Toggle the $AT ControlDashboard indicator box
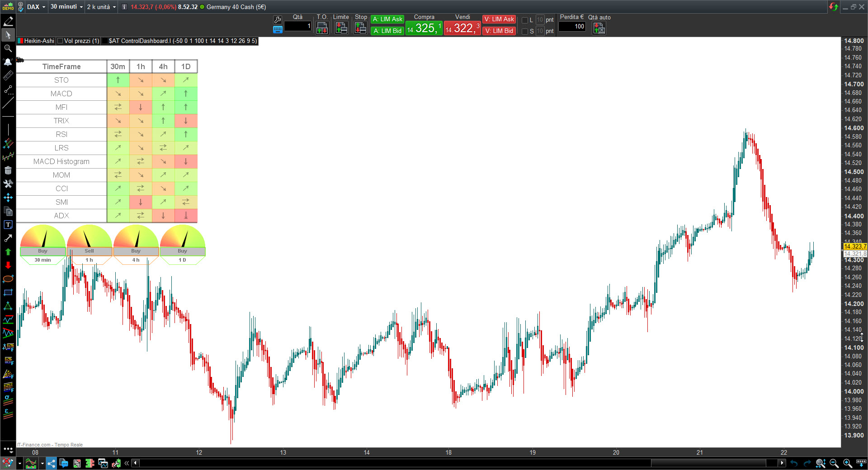The height and width of the screenshot is (470, 868). pos(105,41)
